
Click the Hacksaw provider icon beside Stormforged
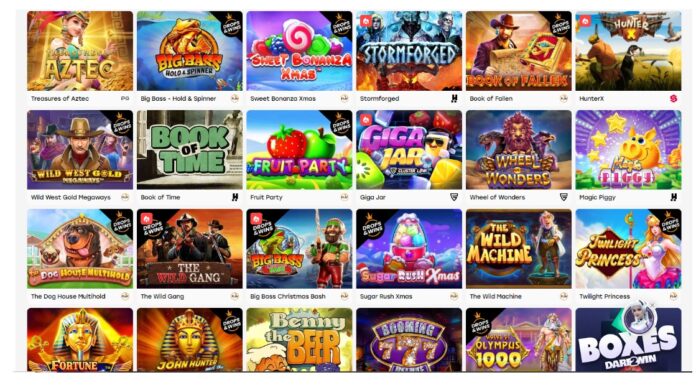coord(454,99)
